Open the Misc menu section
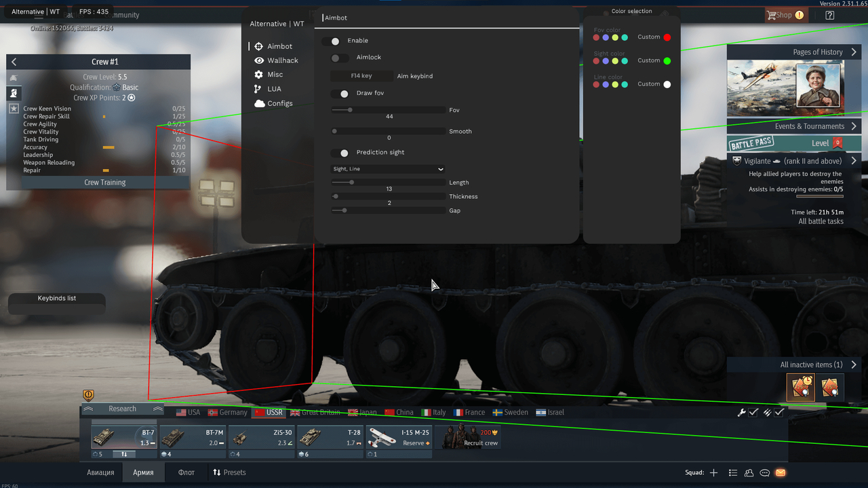Screen dimensions: 868x488 pos(269,75)
